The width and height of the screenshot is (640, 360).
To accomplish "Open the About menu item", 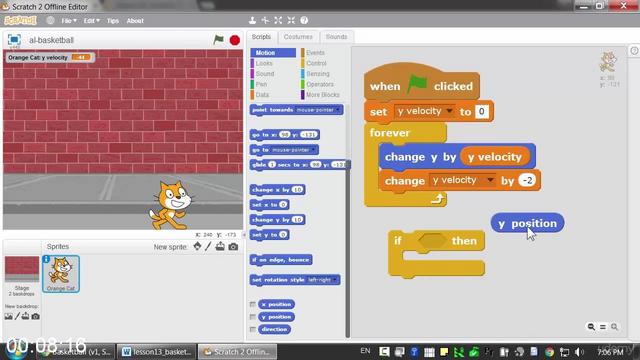I will pyautogui.click(x=135, y=20).
